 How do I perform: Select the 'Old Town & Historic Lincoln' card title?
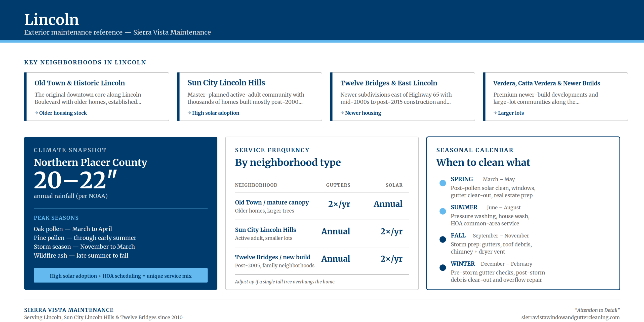click(80, 83)
